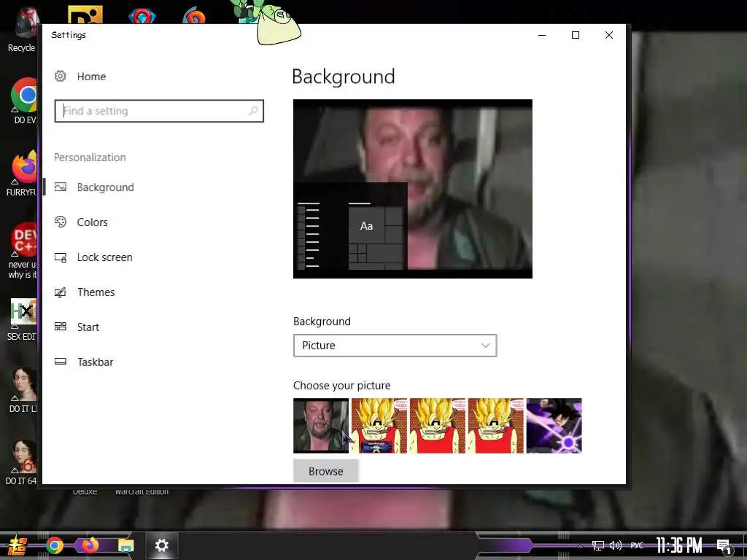Open the Start menu on taskbar
The image size is (747, 560).
click(18, 545)
